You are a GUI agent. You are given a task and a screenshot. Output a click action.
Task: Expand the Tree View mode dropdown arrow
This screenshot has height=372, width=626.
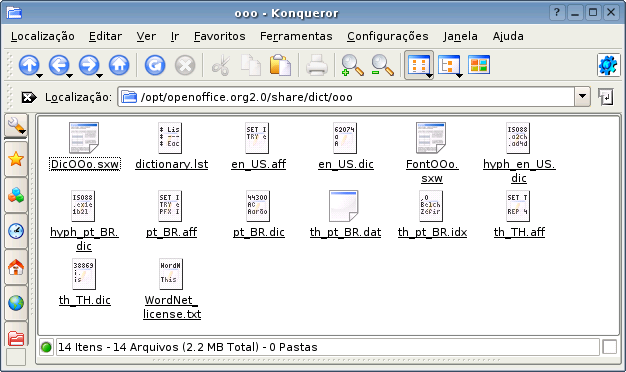click(x=459, y=75)
